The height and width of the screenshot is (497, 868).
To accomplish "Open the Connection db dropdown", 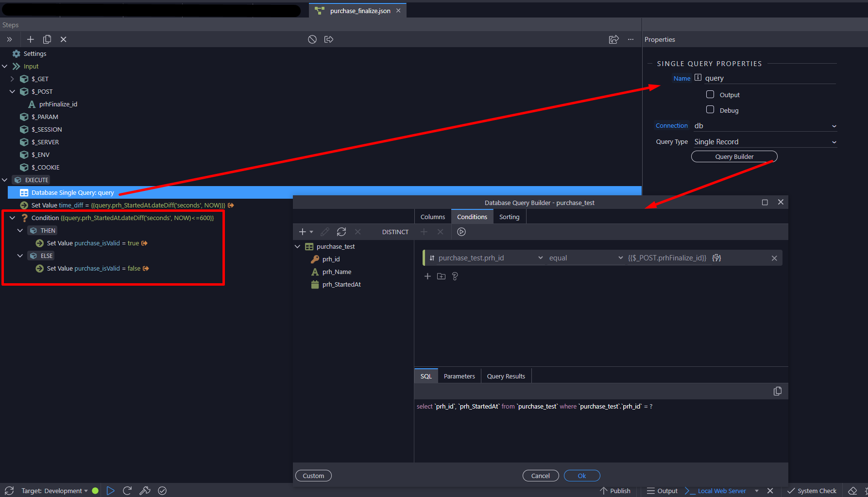I will click(765, 126).
